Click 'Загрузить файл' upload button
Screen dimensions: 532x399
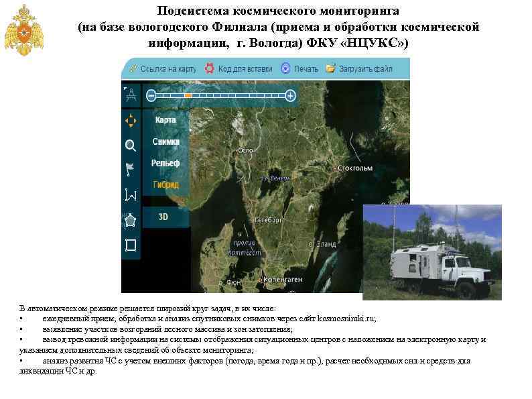point(365,69)
